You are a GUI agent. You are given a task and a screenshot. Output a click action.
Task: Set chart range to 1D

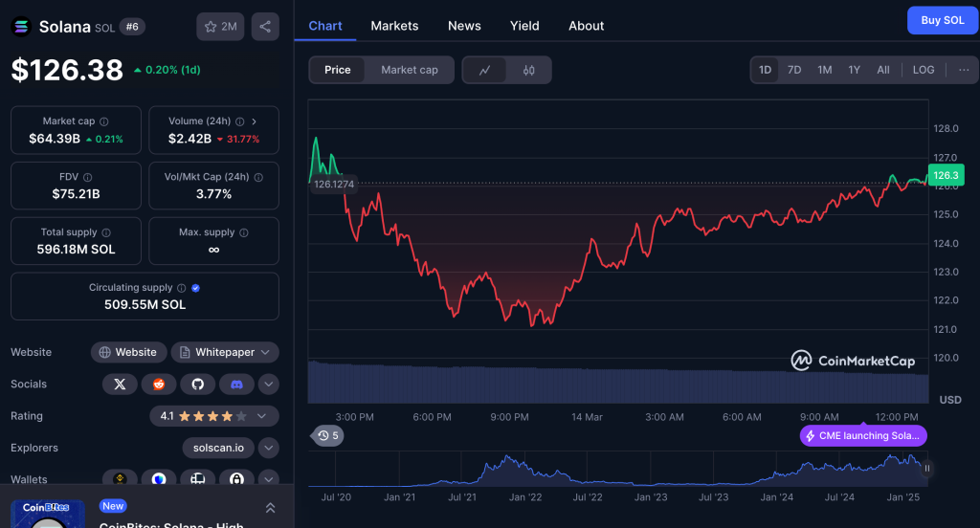pos(765,70)
